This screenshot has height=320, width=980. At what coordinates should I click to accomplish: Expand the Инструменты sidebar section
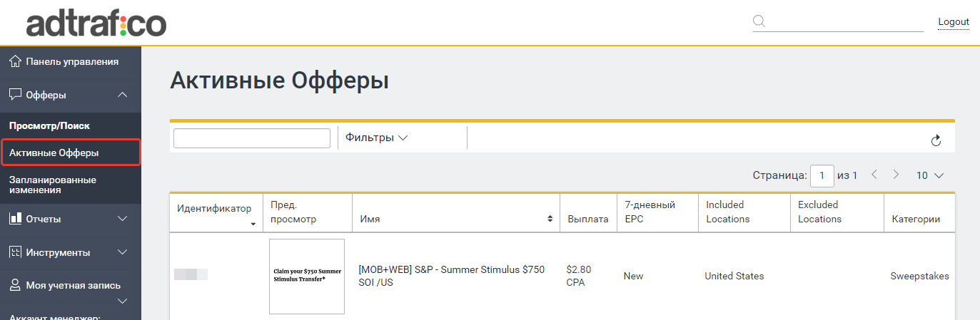click(122, 252)
